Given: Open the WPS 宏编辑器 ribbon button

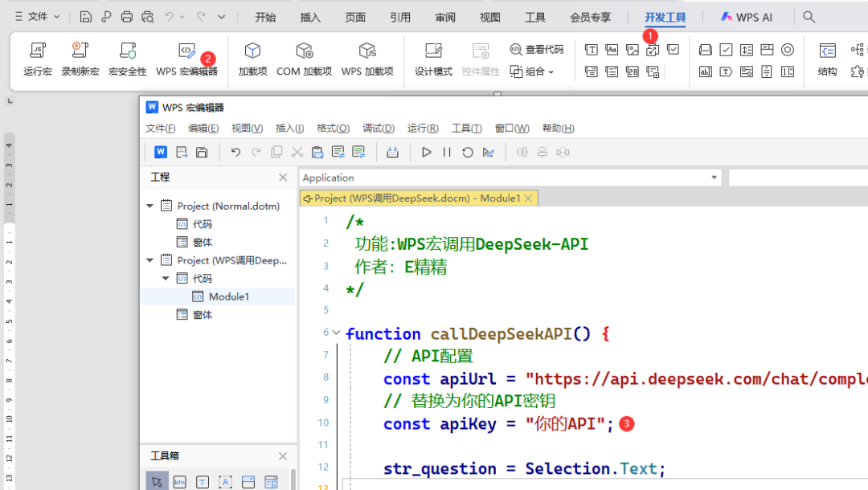Looking at the screenshot, I should click(186, 59).
